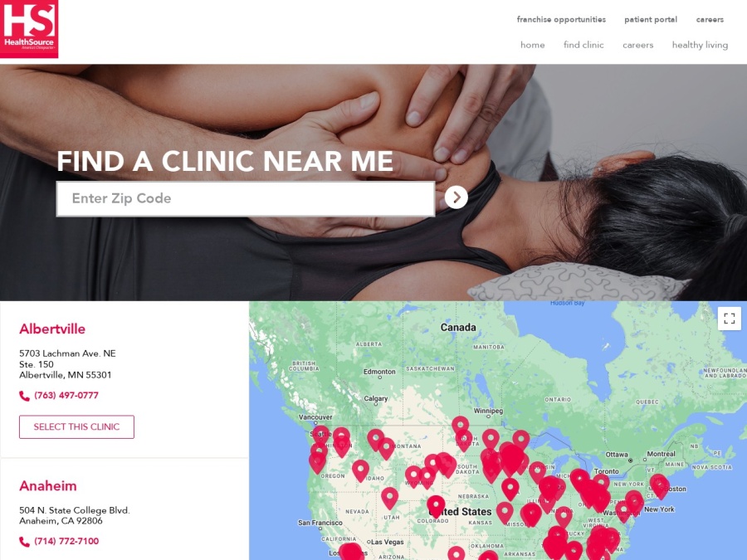Click phone icon for Anaheim clinic
This screenshot has height=560, width=747.
tap(24, 542)
